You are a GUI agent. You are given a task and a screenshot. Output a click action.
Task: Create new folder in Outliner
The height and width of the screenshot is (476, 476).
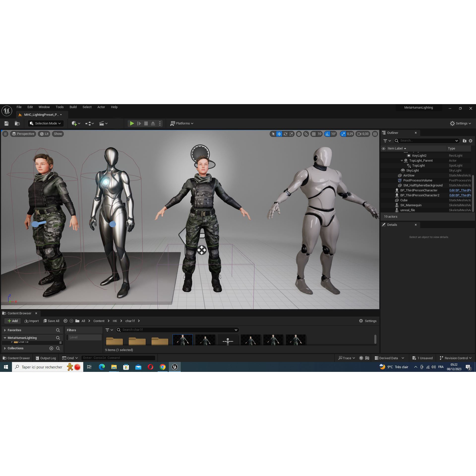pos(464,141)
